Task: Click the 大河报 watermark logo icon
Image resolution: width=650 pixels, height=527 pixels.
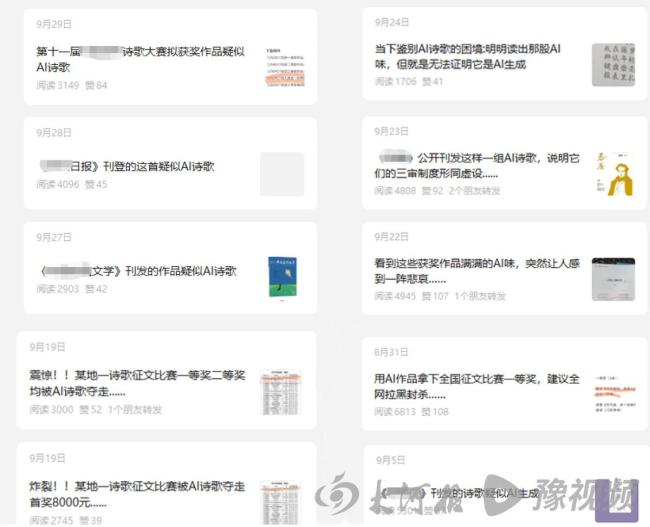Action: coord(336,494)
